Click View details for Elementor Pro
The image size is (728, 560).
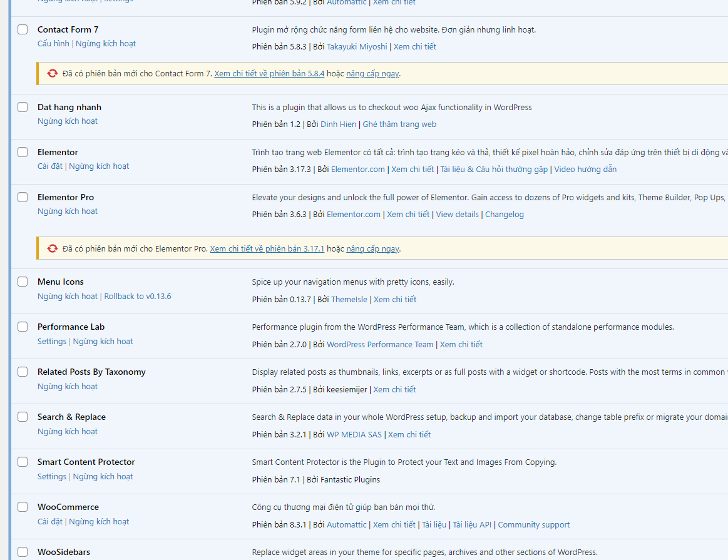(458, 214)
